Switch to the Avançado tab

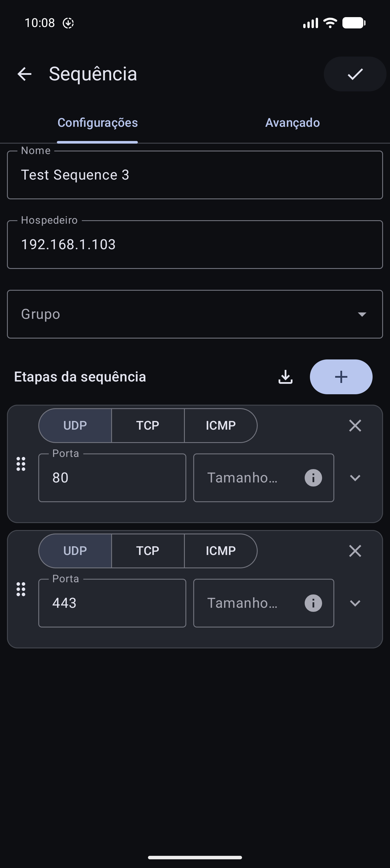click(x=292, y=123)
